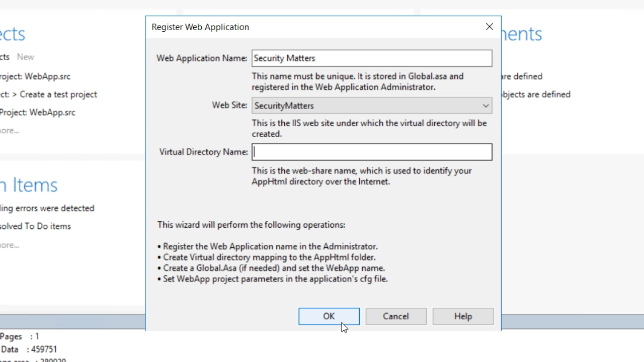This screenshot has height=362, width=644.
Task: Click the Web Application Name label
Action: click(201, 58)
